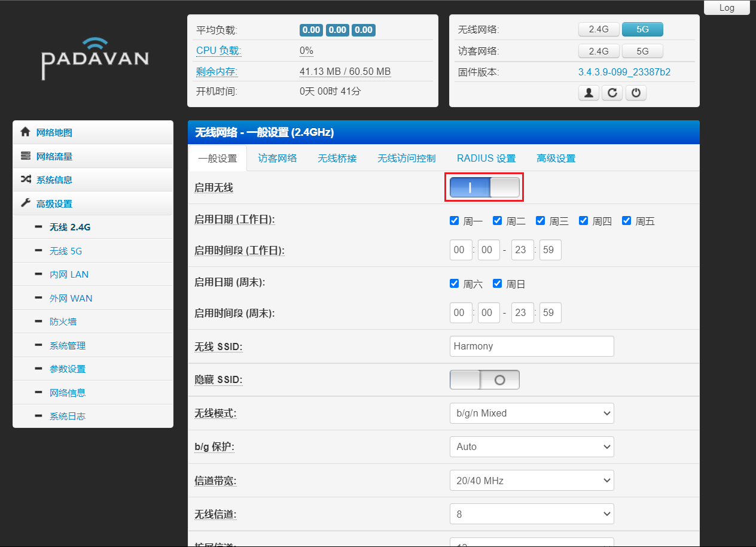756x547 pixels.
Task: Uncheck the 周日 weekend checkbox
Action: click(497, 284)
